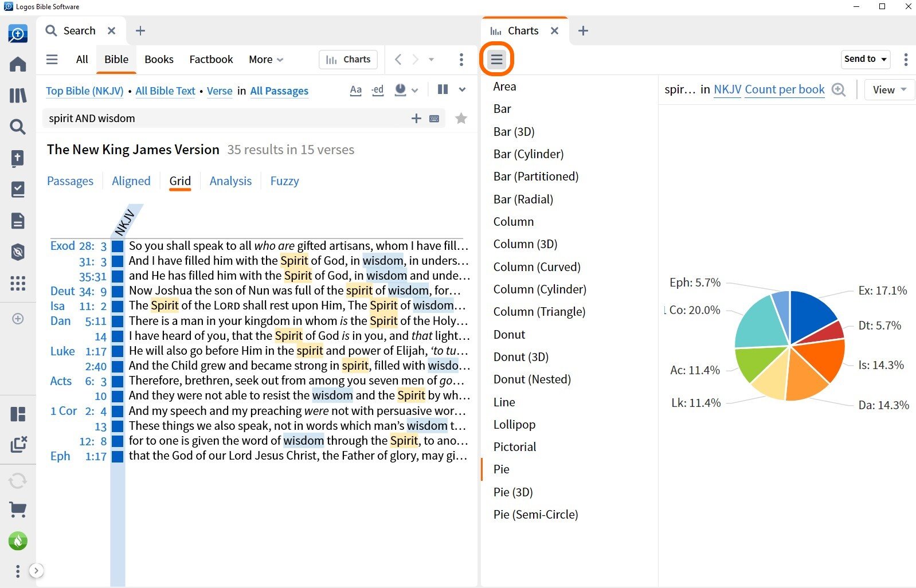The width and height of the screenshot is (916, 588).
Task: Expand the chevron beside the column layout icon
Action: click(x=462, y=89)
